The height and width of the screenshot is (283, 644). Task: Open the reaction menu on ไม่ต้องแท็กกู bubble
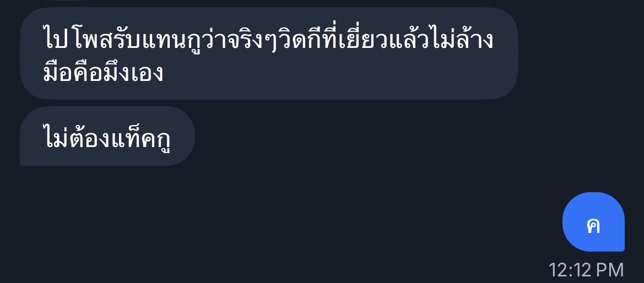[x=107, y=136]
